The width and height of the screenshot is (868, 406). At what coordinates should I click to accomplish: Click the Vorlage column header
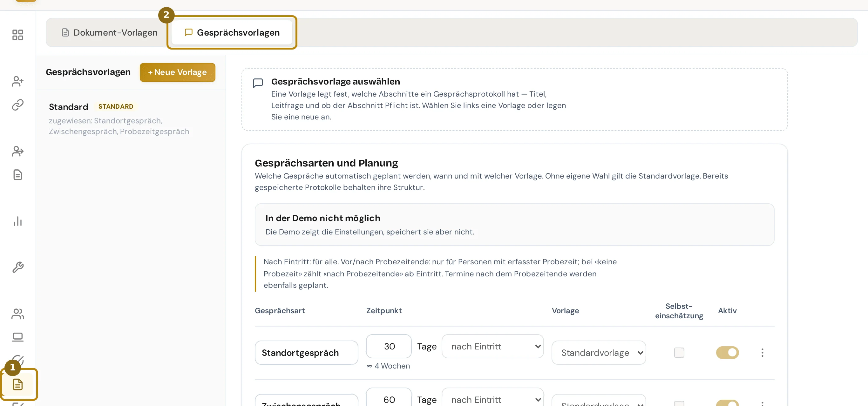click(x=565, y=311)
